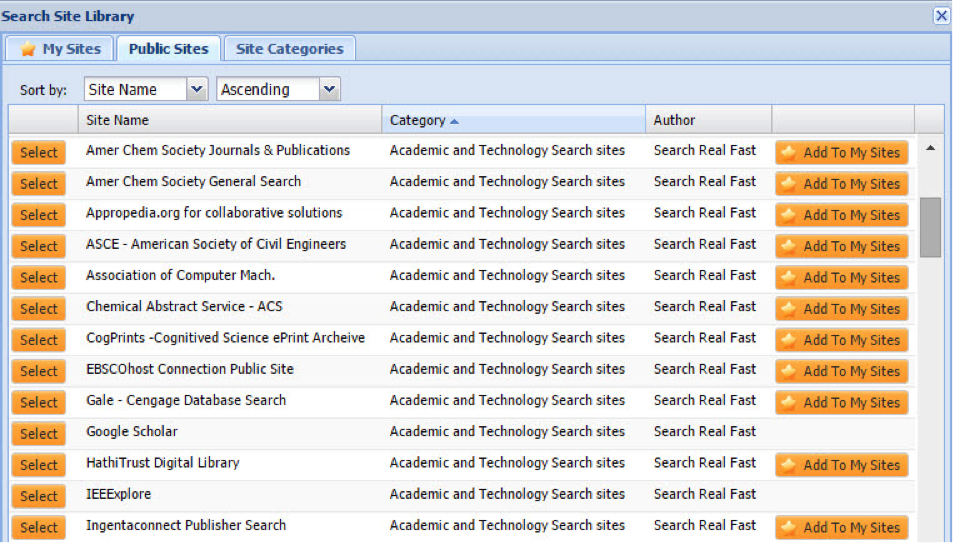Image resolution: width=953 pixels, height=543 pixels.
Task: Add Appropedia.org to My Sites
Action: coord(842,215)
